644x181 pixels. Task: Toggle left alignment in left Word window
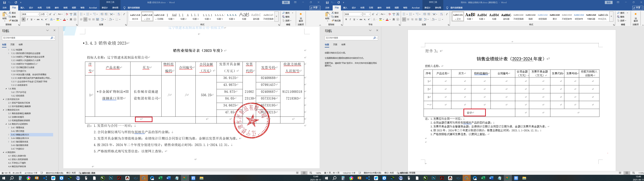click(x=81, y=19)
